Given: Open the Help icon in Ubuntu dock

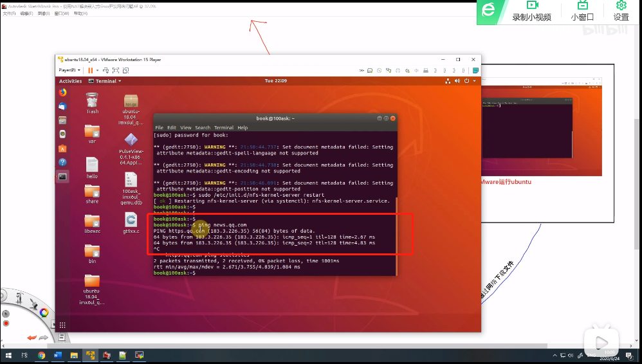Looking at the screenshot, I should pos(62,162).
